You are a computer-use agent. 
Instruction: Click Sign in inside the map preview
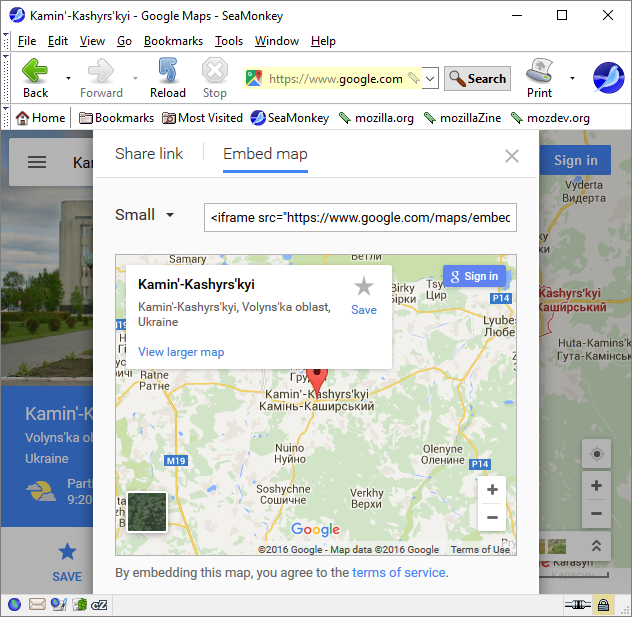474,276
